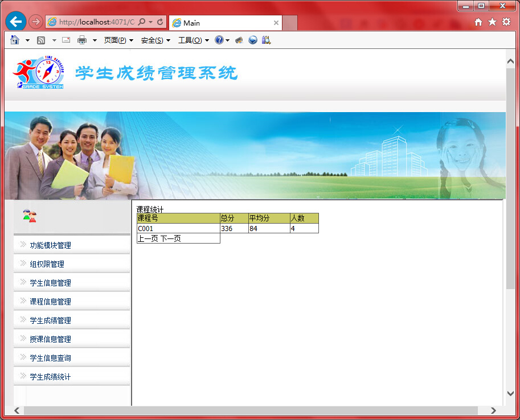
Task: Select the average score cell 84
Action: pos(269,228)
